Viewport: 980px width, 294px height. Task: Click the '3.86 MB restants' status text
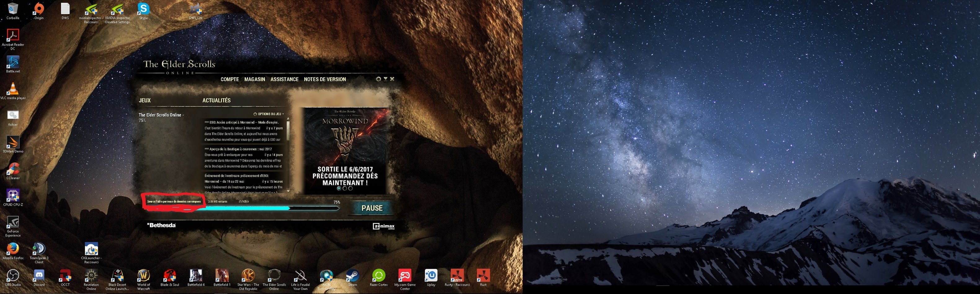coord(218,202)
